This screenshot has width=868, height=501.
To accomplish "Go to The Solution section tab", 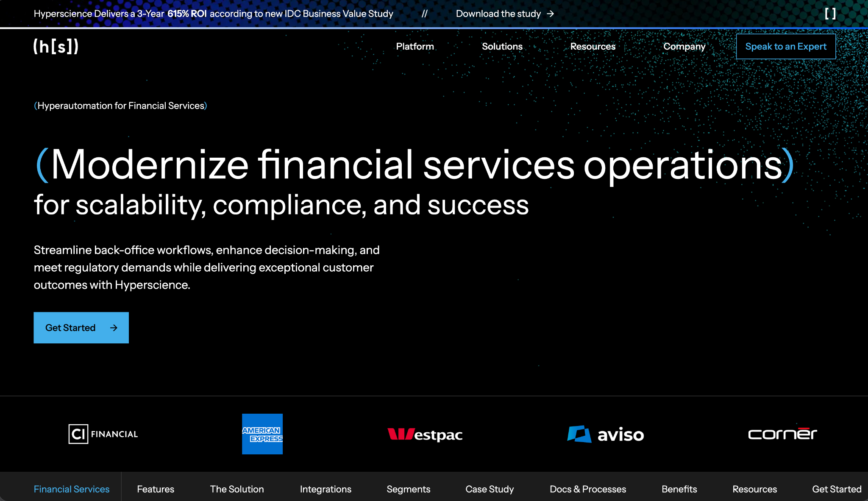I will tap(237, 489).
